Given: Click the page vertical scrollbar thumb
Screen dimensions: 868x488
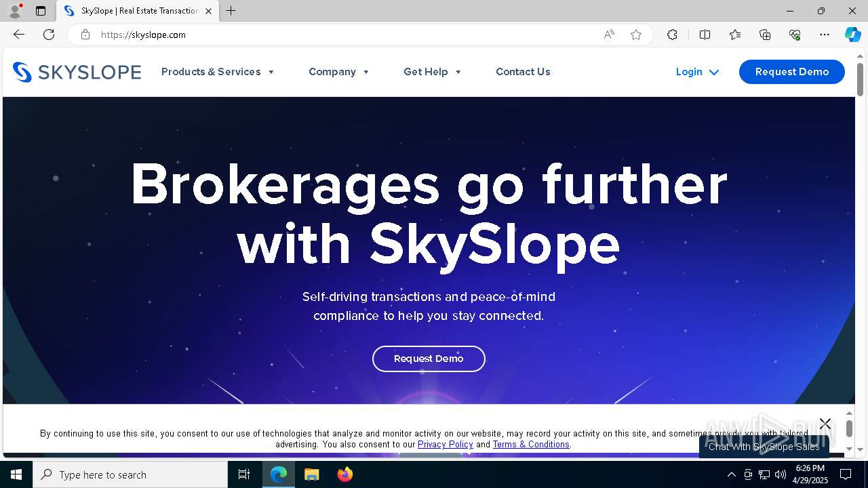Looking at the screenshot, I should point(861,80).
